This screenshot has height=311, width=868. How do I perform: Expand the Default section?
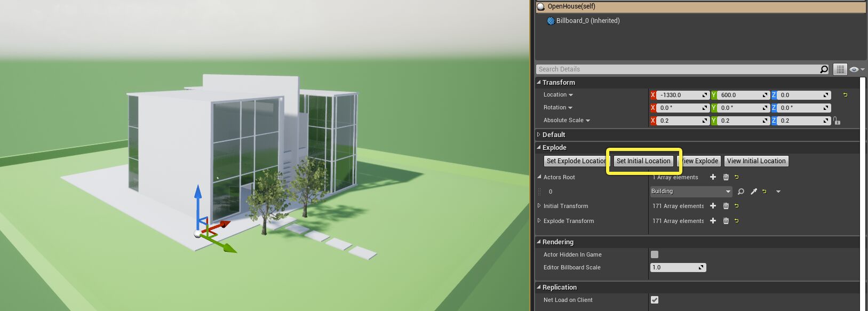(x=539, y=135)
